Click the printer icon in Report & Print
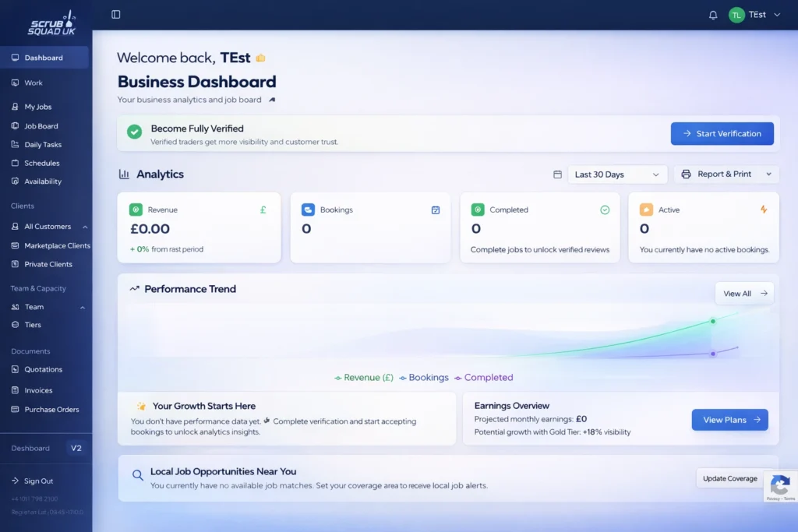Screen dimensions: 798x532 pos(686,174)
